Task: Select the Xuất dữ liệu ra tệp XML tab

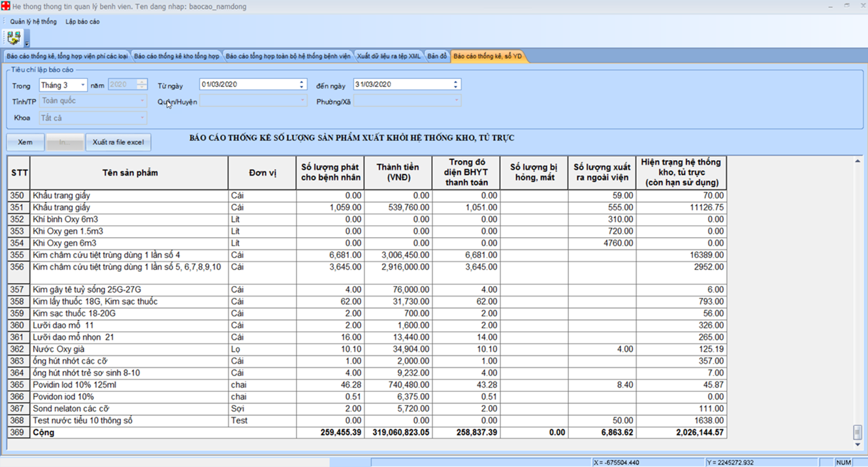Action: (x=389, y=56)
